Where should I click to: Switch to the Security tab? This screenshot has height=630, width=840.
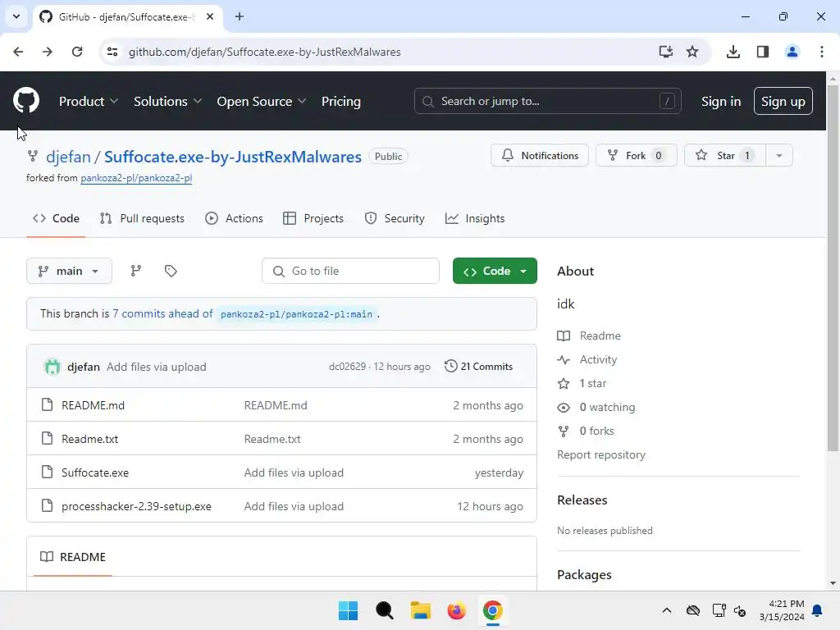[x=395, y=218]
